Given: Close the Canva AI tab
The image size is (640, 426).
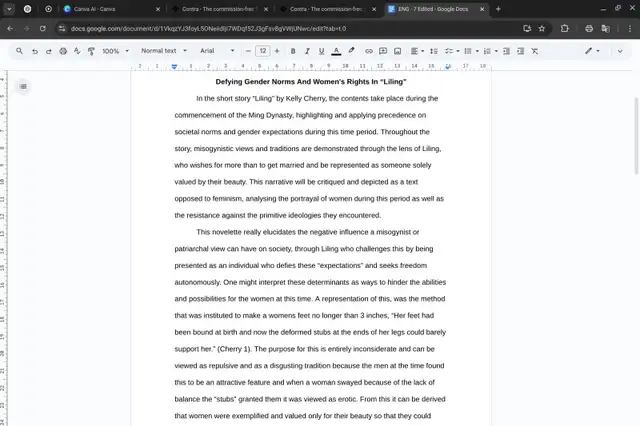Looking at the screenshot, I should [158, 9].
